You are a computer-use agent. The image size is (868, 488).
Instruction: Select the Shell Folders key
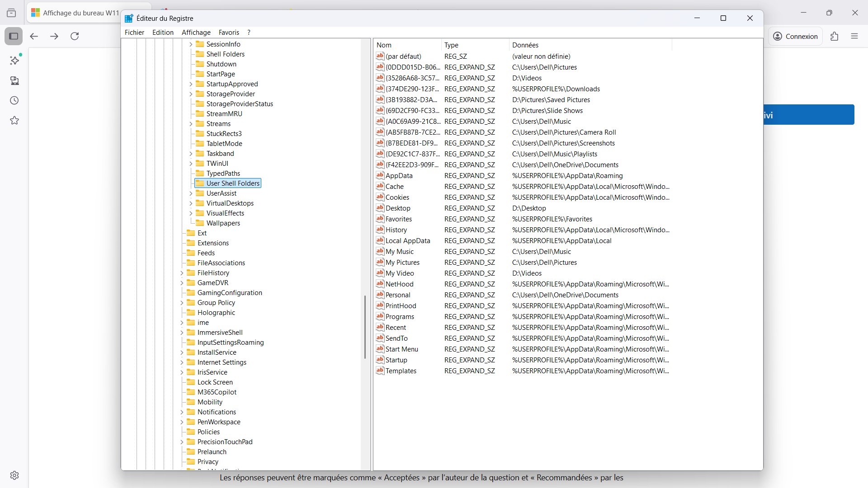226,54
